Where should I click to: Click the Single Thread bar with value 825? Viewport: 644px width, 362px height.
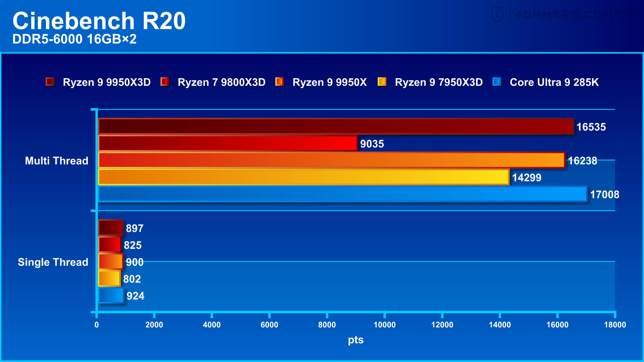pos(110,245)
